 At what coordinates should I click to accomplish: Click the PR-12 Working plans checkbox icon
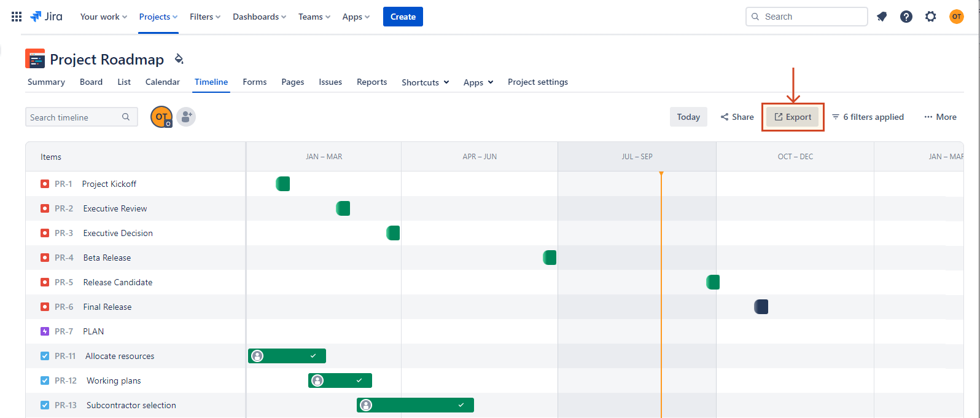point(45,381)
